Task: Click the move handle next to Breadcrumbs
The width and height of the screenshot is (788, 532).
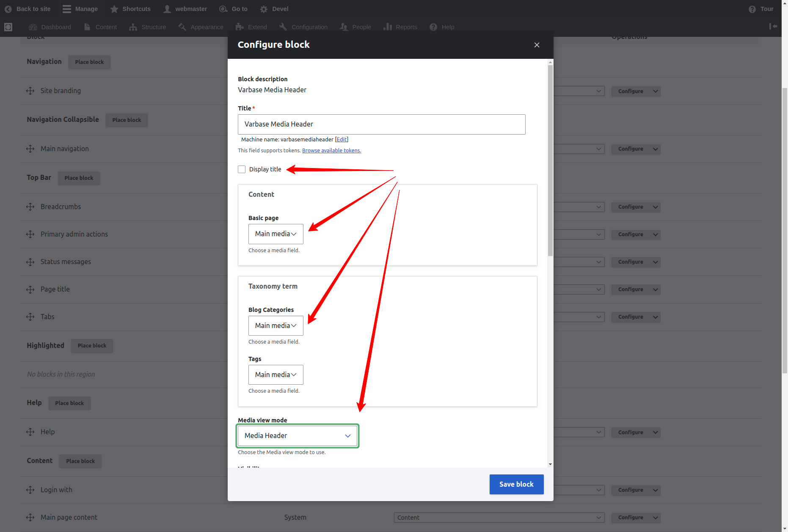Action: tap(30, 207)
